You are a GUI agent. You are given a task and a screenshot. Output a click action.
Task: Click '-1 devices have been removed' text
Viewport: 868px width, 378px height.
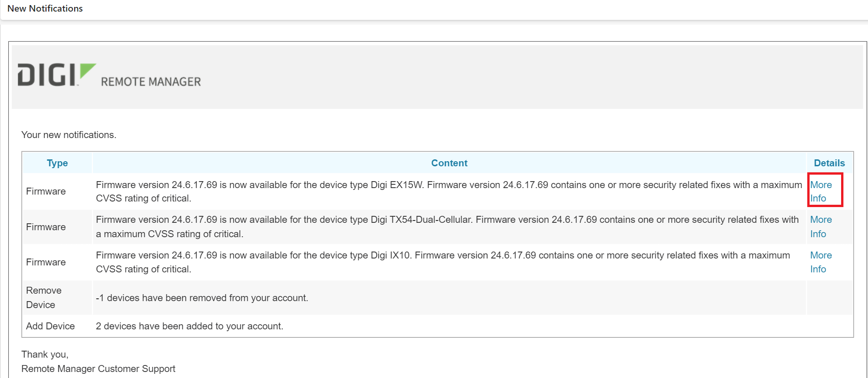pos(202,298)
